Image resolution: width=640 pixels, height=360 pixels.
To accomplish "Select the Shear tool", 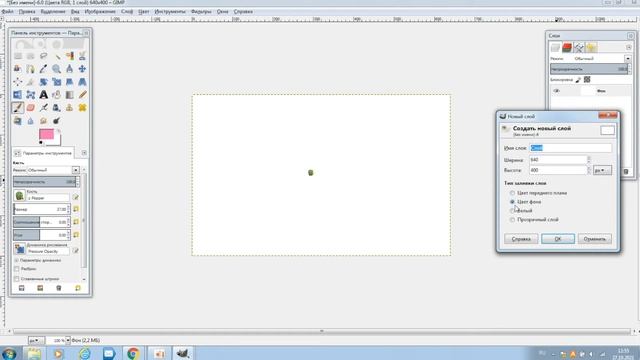I will (x=70, y=82).
